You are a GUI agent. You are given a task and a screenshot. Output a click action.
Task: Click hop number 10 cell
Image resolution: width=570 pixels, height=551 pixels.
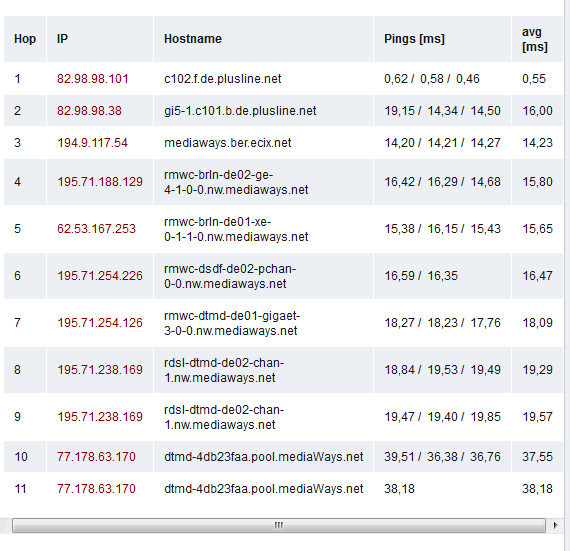tap(25, 457)
